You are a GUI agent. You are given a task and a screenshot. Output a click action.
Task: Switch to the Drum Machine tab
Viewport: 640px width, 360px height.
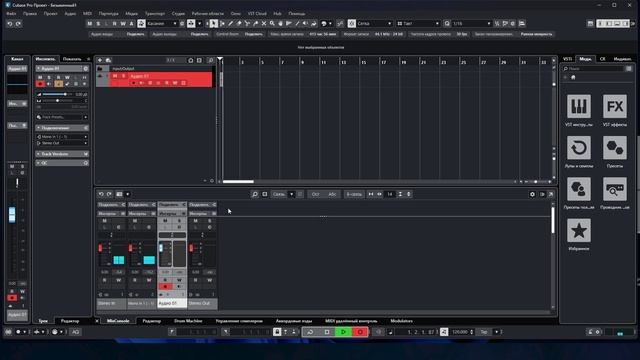pos(188,321)
